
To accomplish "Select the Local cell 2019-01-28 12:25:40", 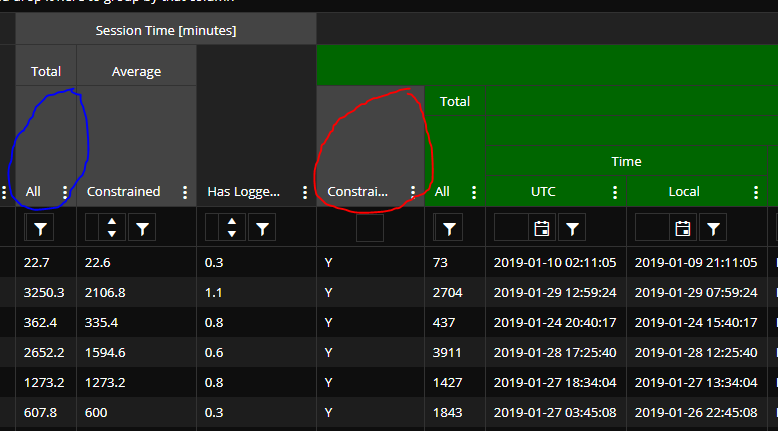I will 696,353.
